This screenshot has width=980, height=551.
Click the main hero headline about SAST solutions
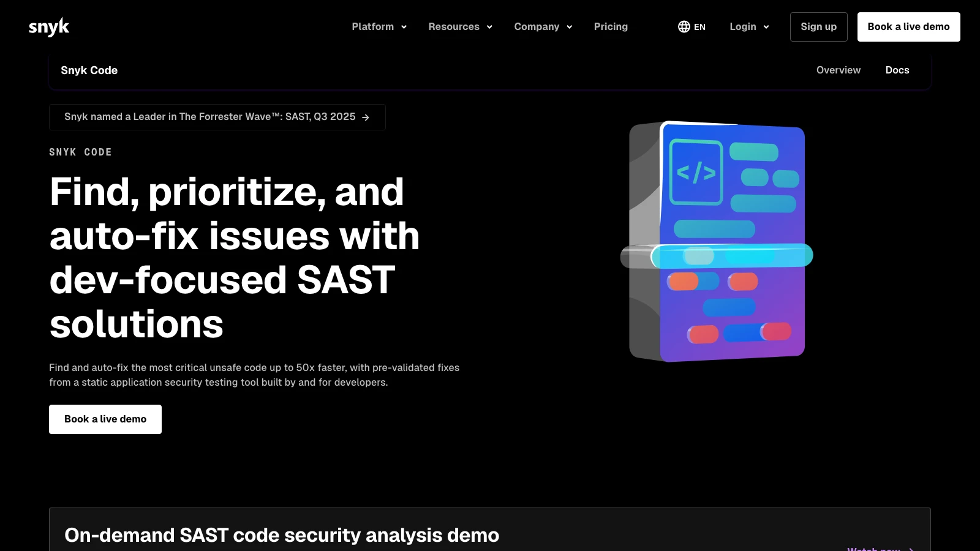point(235,258)
